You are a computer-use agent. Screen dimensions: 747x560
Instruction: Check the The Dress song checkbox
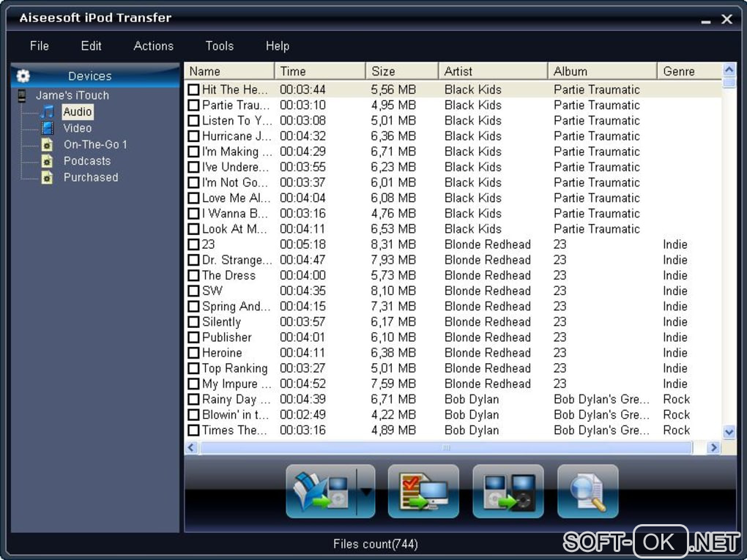(x=193, y=276)
